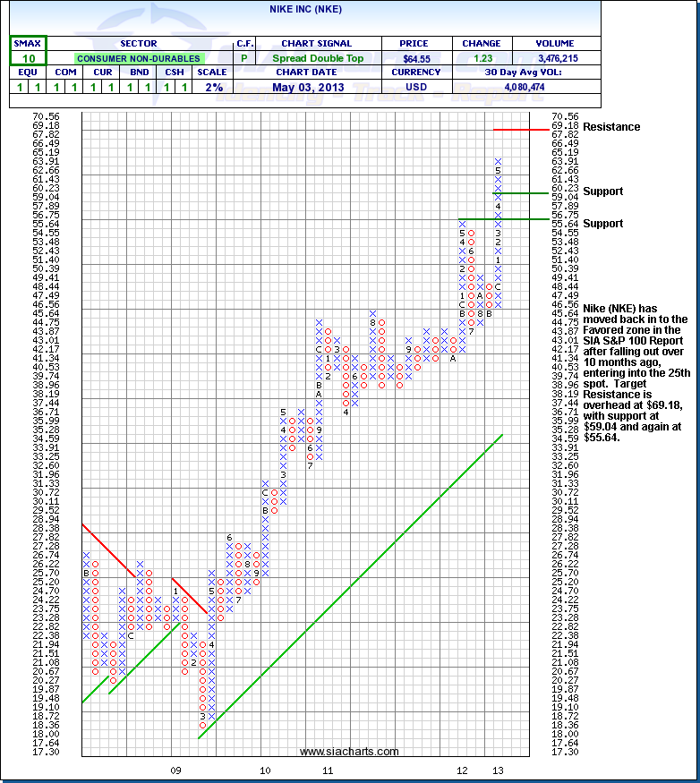The height and width of the screenshot is (783, 700).
Task: Click the lower Support label near 55.64
Action: [602, 224]
